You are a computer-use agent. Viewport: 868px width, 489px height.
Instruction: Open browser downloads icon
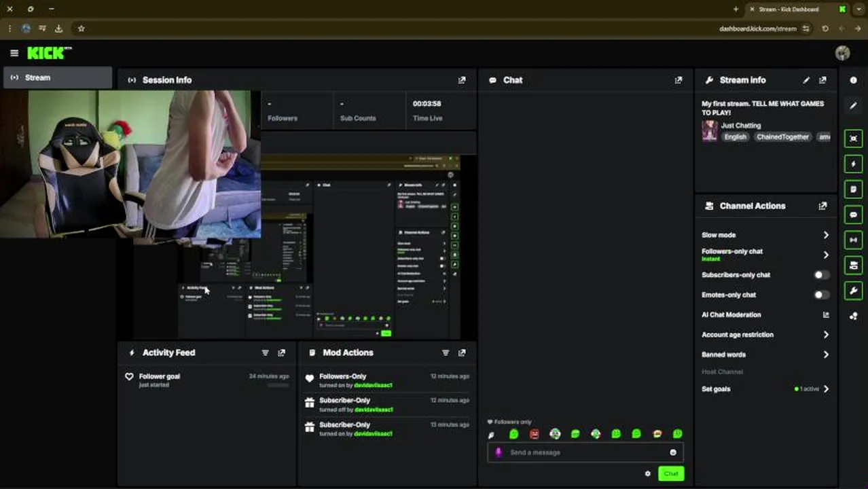58,29
